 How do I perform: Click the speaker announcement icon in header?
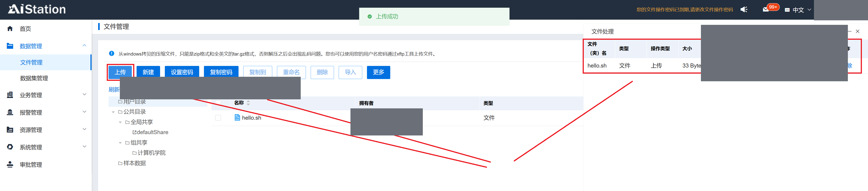coord(744,9)
